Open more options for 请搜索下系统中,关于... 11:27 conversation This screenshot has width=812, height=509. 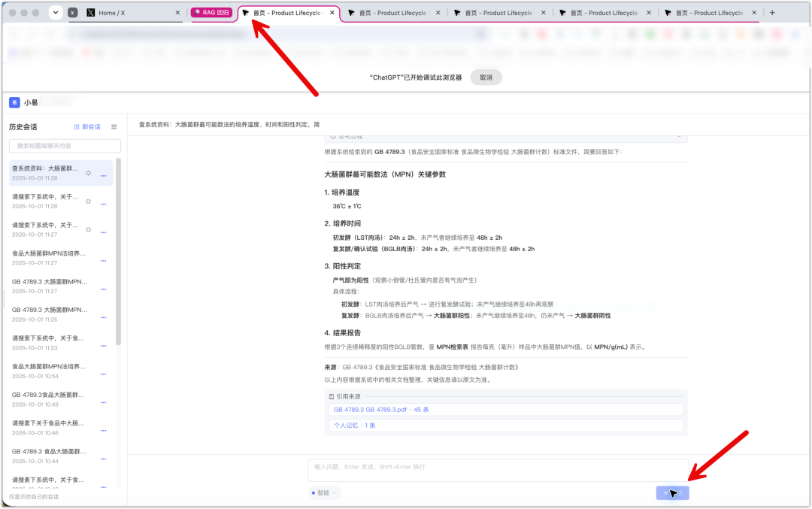click(103, 232)
